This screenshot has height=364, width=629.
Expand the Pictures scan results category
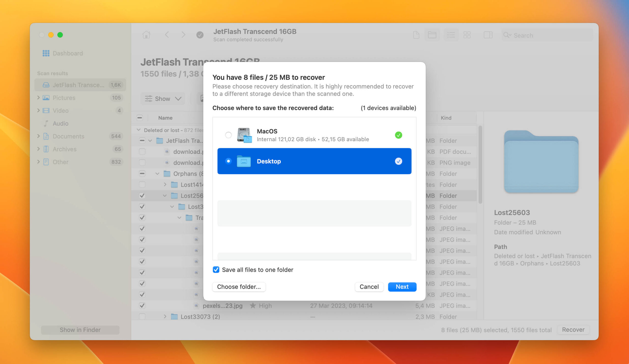pyautogui.click(x=39, y=97)
